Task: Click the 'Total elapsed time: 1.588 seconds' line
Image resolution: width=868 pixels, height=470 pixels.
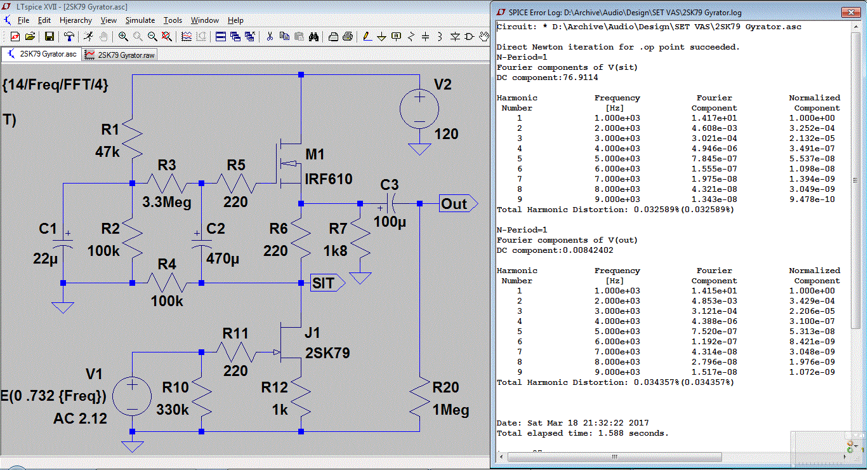Action: click(582, 433)
